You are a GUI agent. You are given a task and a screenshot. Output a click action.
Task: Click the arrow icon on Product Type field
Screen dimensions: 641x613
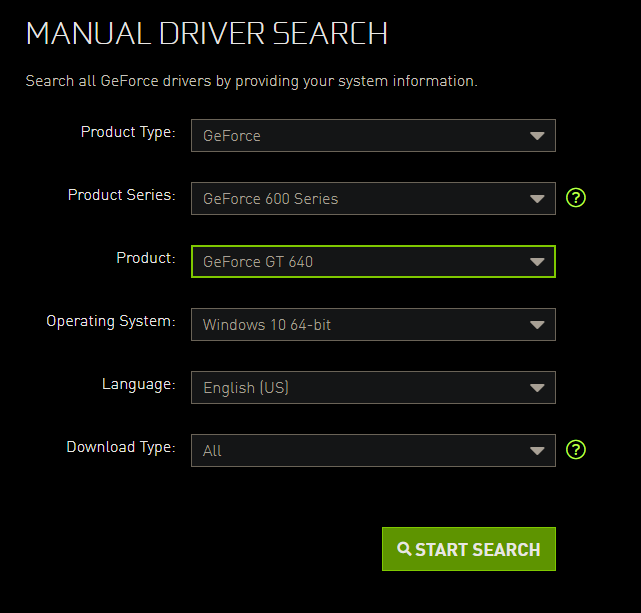point(537,136)
